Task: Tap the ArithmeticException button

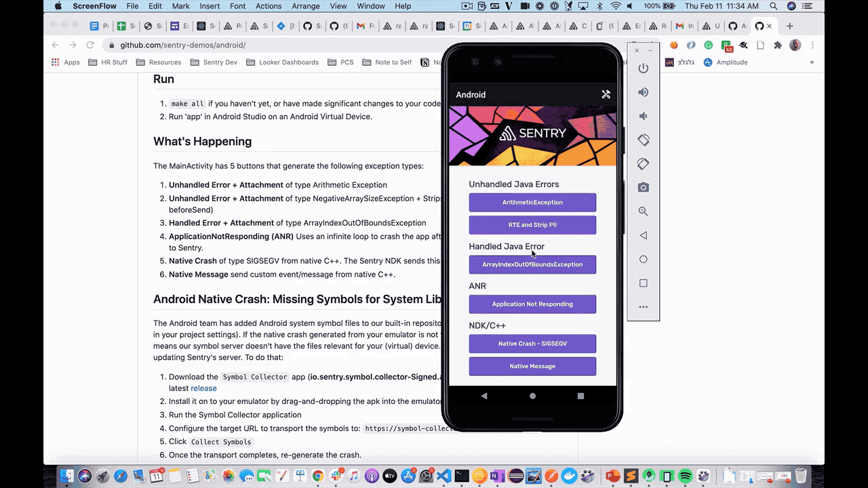Action: pyautogui.click(x=532, y=203)
